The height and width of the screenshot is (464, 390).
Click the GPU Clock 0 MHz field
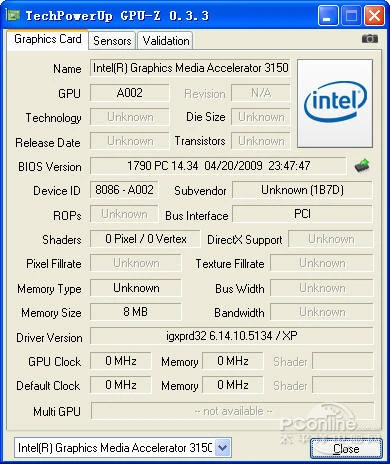click(121, 361)
